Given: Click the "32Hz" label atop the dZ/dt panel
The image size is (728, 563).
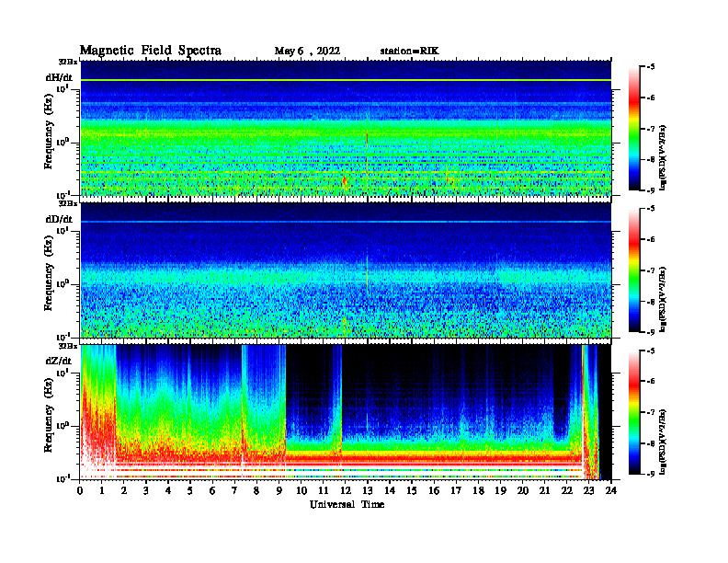Looking at the screenshot, I should click(x=68, y=346).
